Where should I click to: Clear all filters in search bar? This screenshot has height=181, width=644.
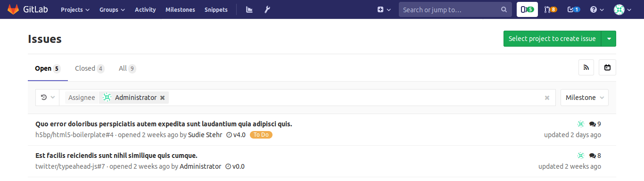coord(547,98)
